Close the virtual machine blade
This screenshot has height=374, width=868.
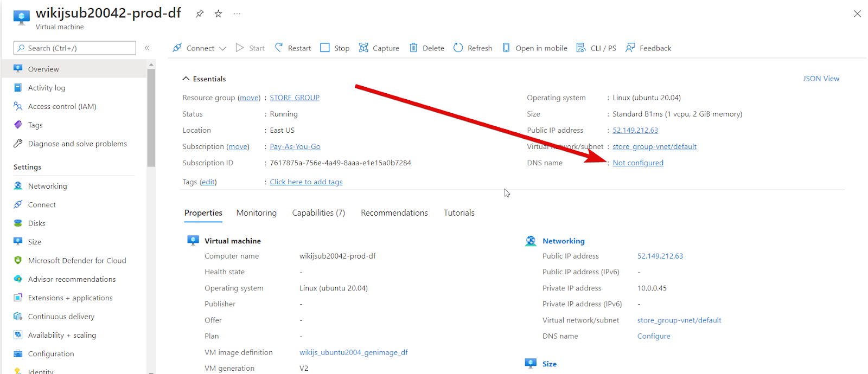(x=857, y=14)
